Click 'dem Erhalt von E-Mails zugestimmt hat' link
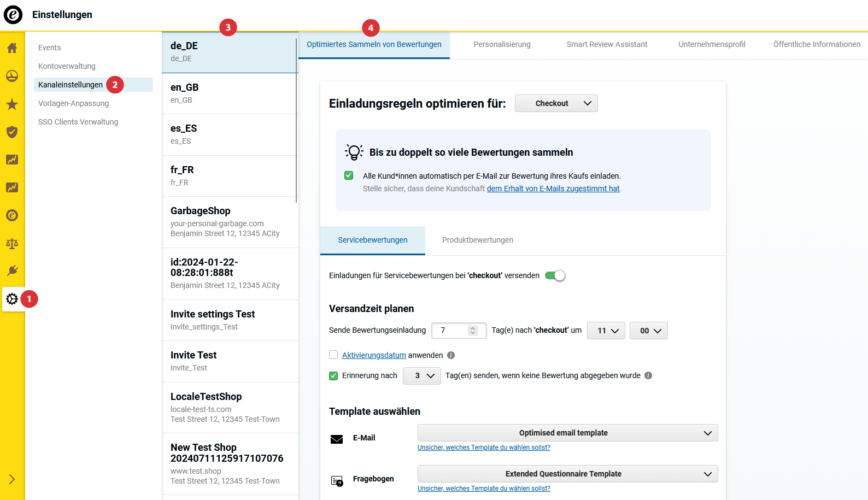 (553, 189)
